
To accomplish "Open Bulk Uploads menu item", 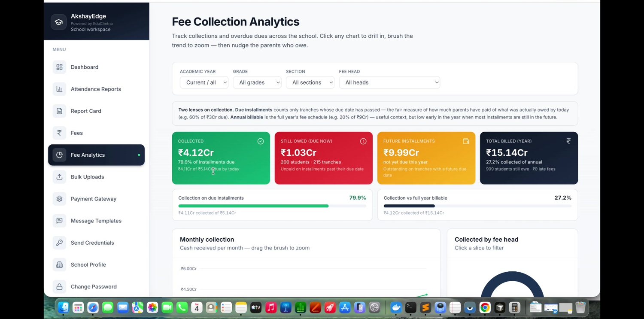I will (96, 176).
